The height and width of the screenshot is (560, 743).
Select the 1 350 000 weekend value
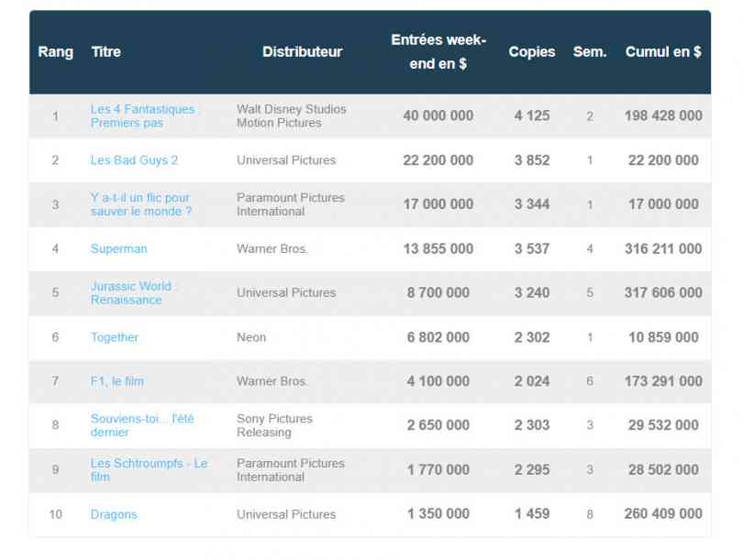[438, 514]
